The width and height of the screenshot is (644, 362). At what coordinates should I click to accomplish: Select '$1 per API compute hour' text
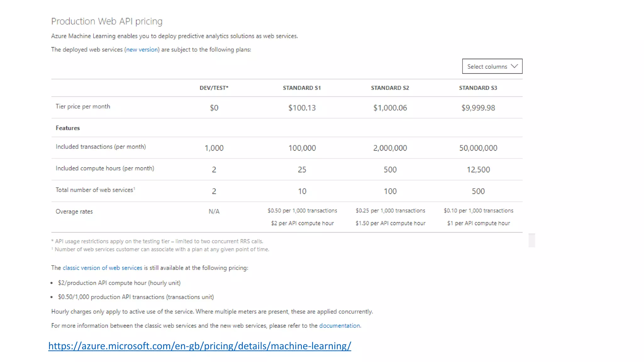[x=478, y=223]
